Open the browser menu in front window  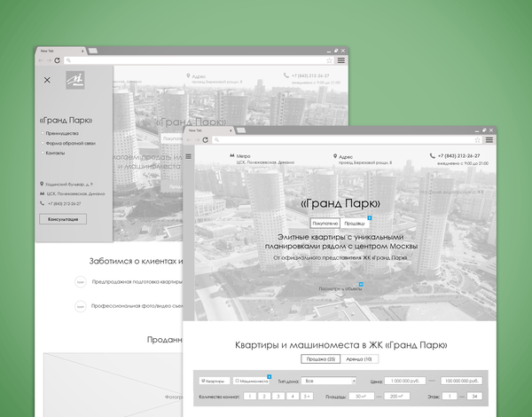click(x=489, y=140)
